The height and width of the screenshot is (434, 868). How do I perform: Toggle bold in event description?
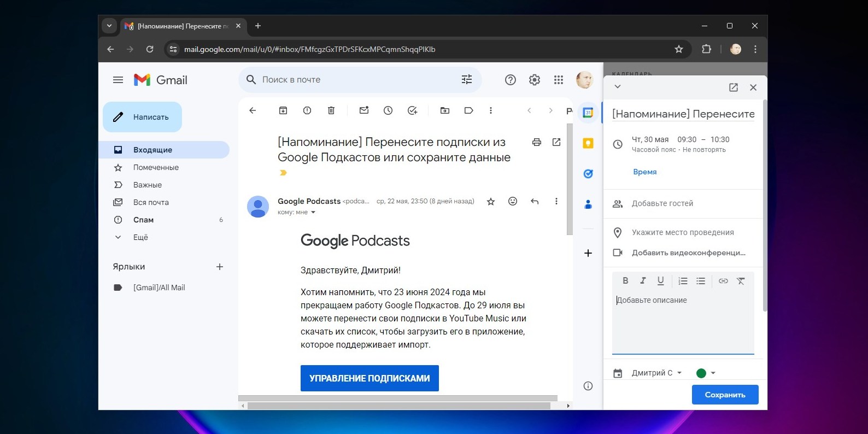point(625,281)
